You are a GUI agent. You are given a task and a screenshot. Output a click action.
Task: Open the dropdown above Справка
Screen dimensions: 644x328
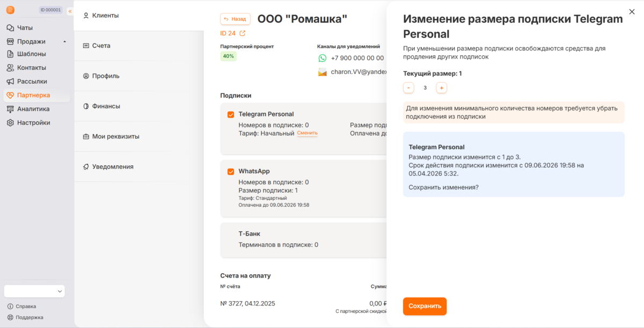[34, 290]
